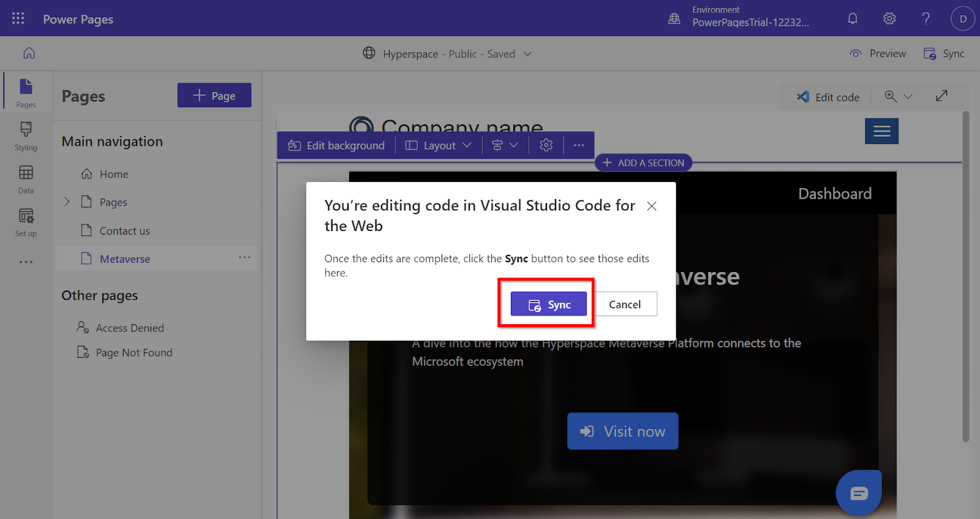The width and height of the screenshot is (980, 519).
Task: Open the user account avatar D
Action: click(963, 18)
